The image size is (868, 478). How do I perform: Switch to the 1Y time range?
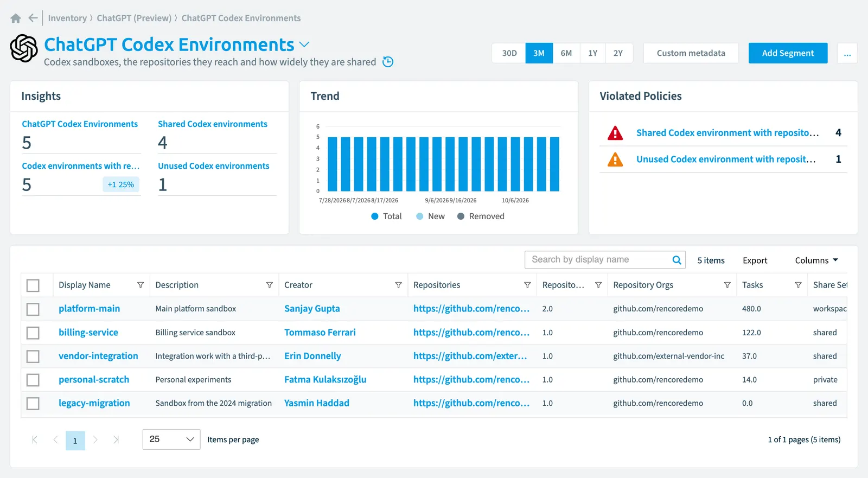[x=593, y=53]
